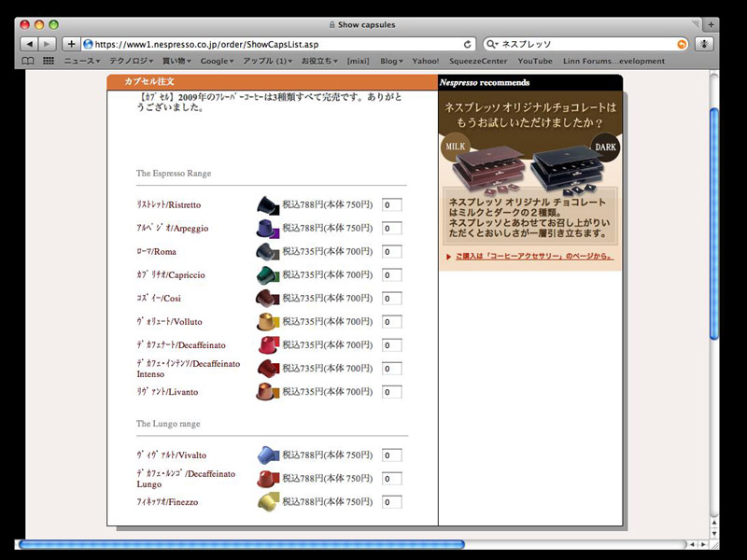Click the scroll left arrow
This screenshot has height=560, width=747.
(x=693, y=544)
